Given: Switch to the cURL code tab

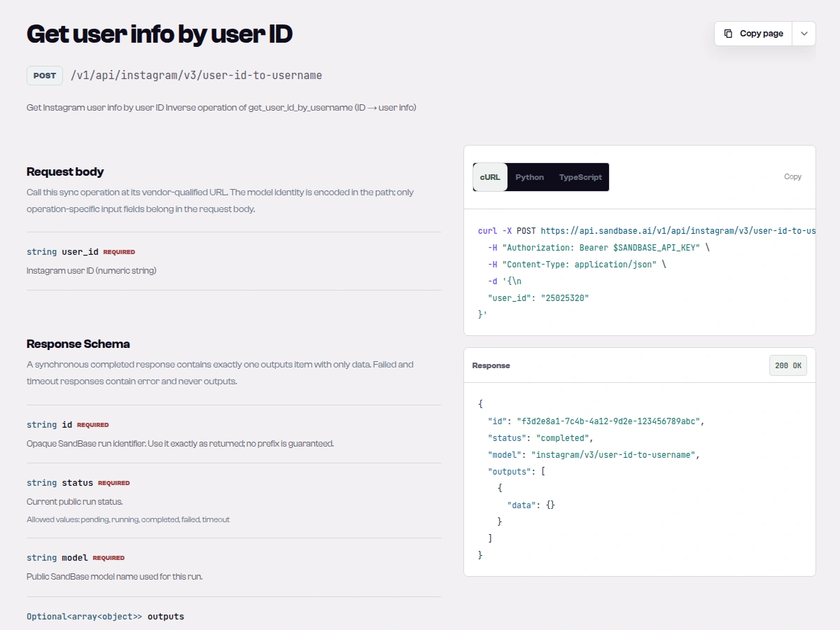Looking at the screenshot, I should pos(490,177).
